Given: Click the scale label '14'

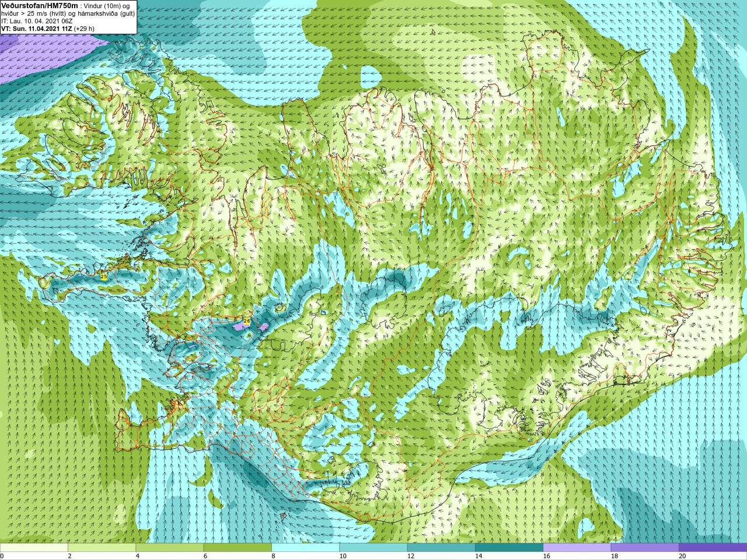Looking at the screenshot, I should (x=479, y=556).
